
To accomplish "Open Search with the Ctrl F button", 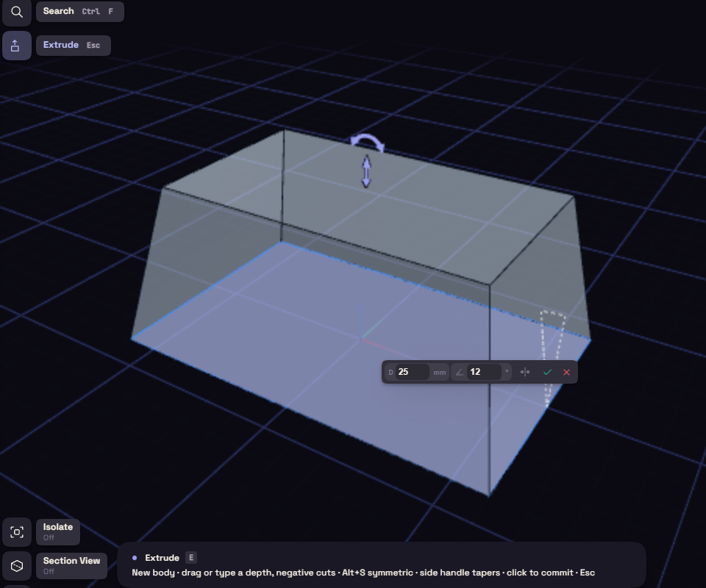I will [79, 11].
